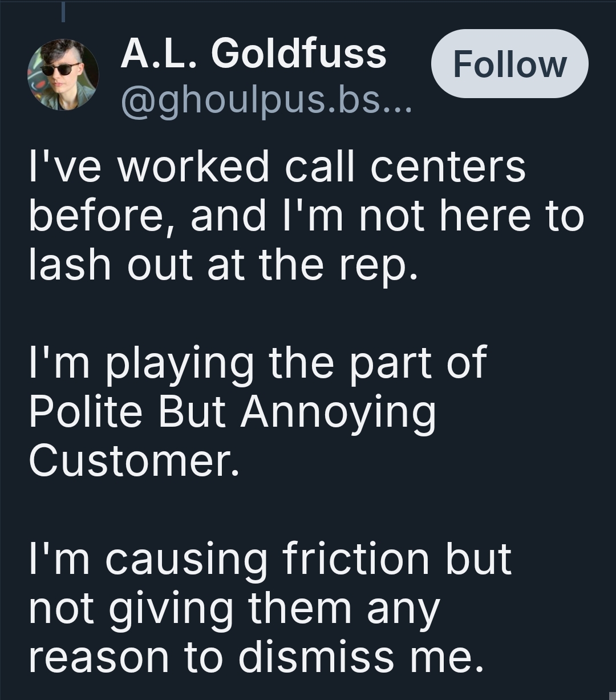Select the line "not giving them any"
This screenshot has height=700, width=616.
(234, 609)
